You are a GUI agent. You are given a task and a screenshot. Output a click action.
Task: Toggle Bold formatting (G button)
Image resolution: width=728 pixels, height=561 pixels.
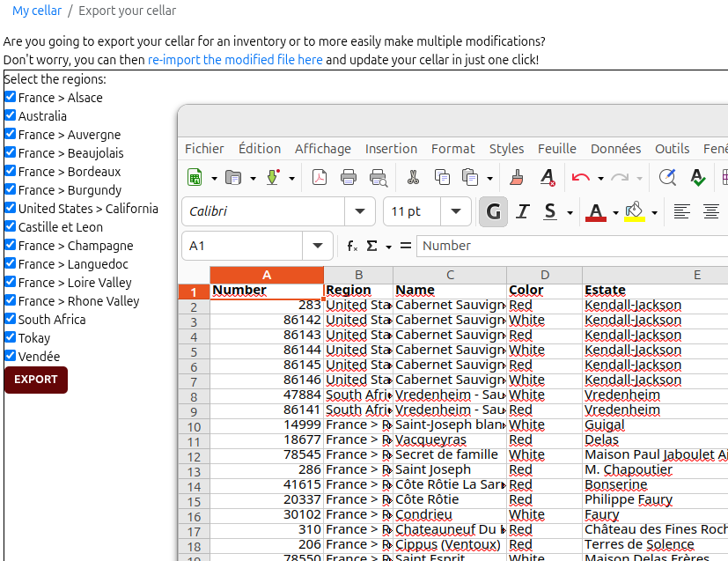pyautogui.click(x=493, y=211)
